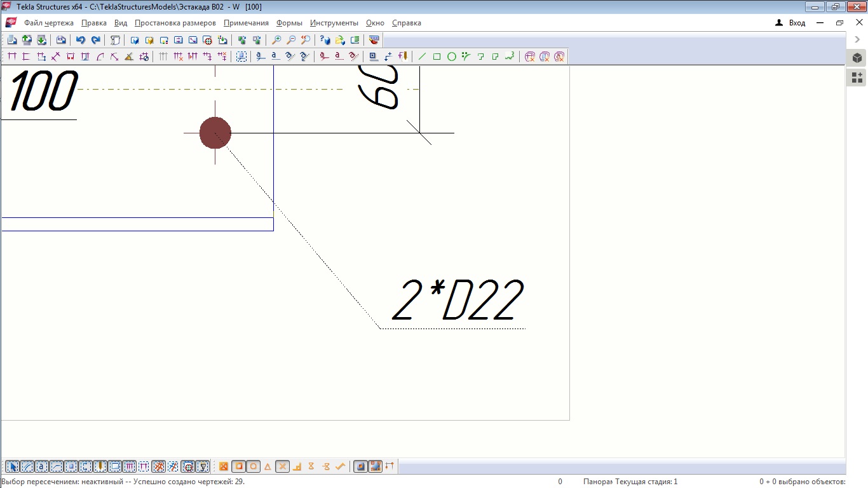Click the Вход sign-in button
The width and height of the screenshot is (868, 488).
(x=790, y=23)
